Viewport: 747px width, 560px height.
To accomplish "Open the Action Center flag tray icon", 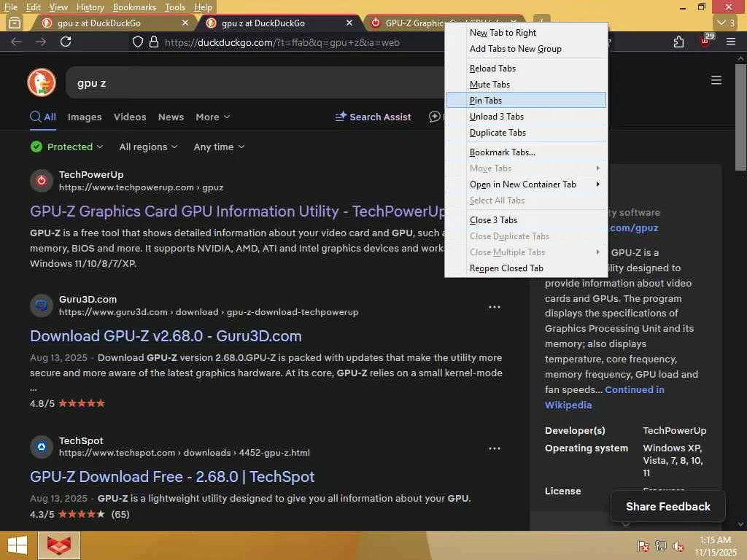I will (x=643, y=545).
